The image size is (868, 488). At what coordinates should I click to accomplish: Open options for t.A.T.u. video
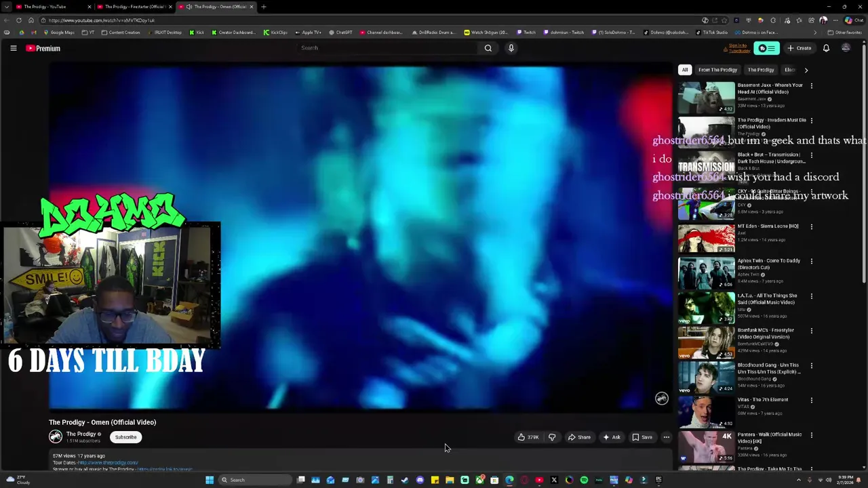pyautogui.click(x=811, y=296)
